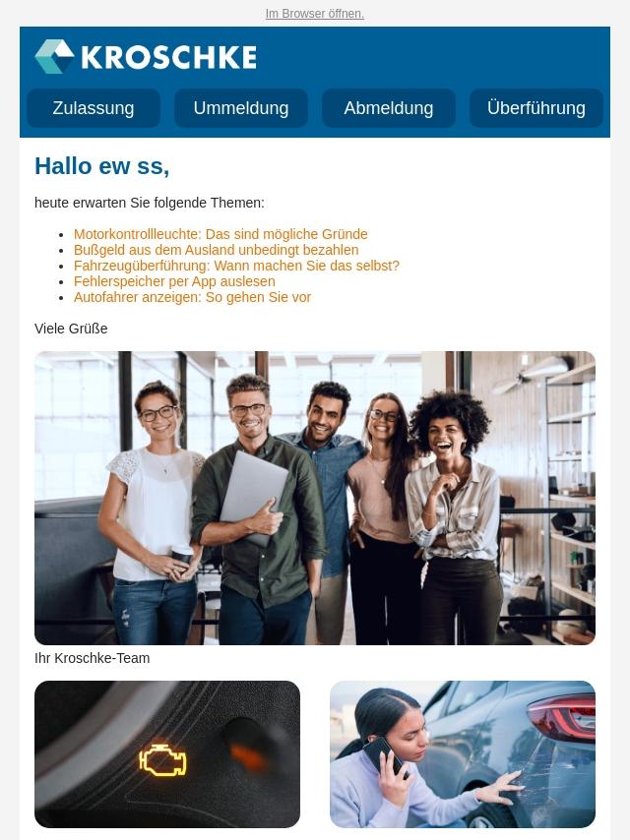Click the 'Ihr Kroschke-Team' caption text
The width and height of the screenshot is (630, 840).
[93, 658]
